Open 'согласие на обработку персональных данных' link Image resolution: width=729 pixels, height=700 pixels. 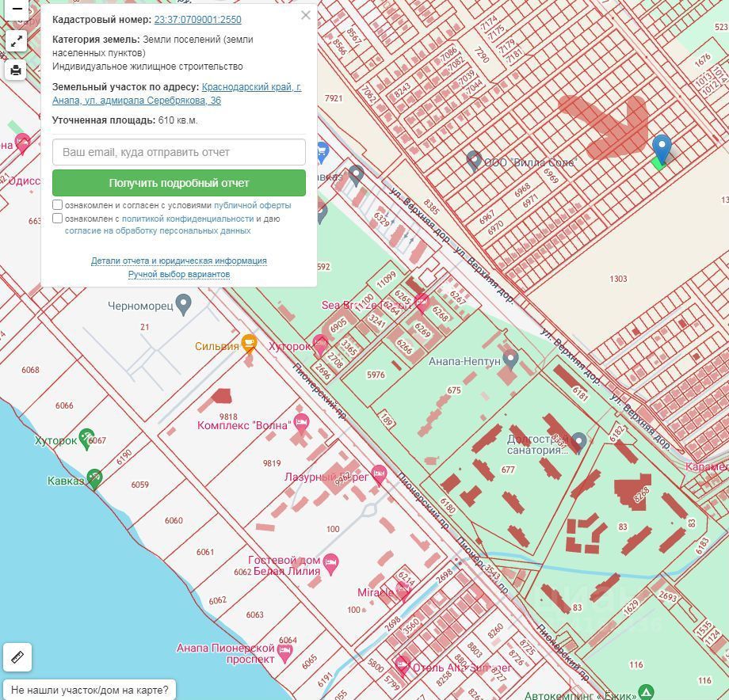point(158,230)
